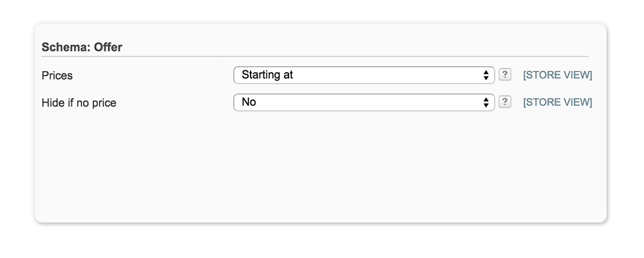Open the Prices dropdown

pos(363,75)
